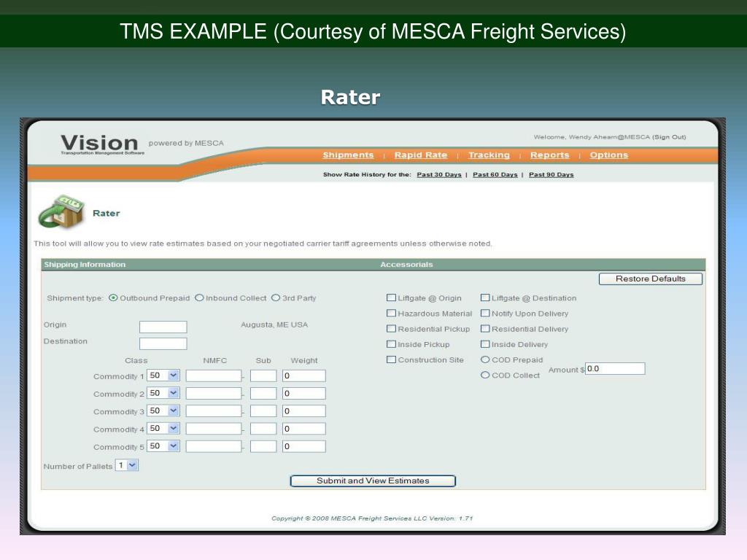Click Commodity 2 NMFC field

click(214, 394)
